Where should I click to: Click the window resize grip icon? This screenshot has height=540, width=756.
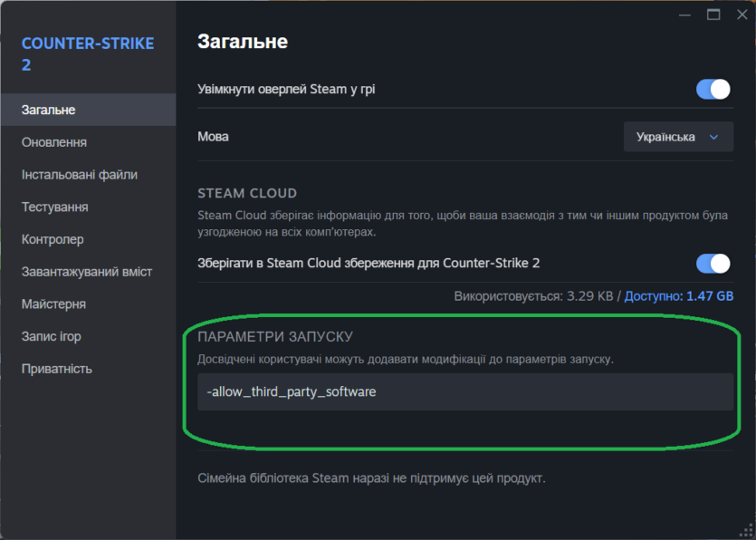(746, 530)
